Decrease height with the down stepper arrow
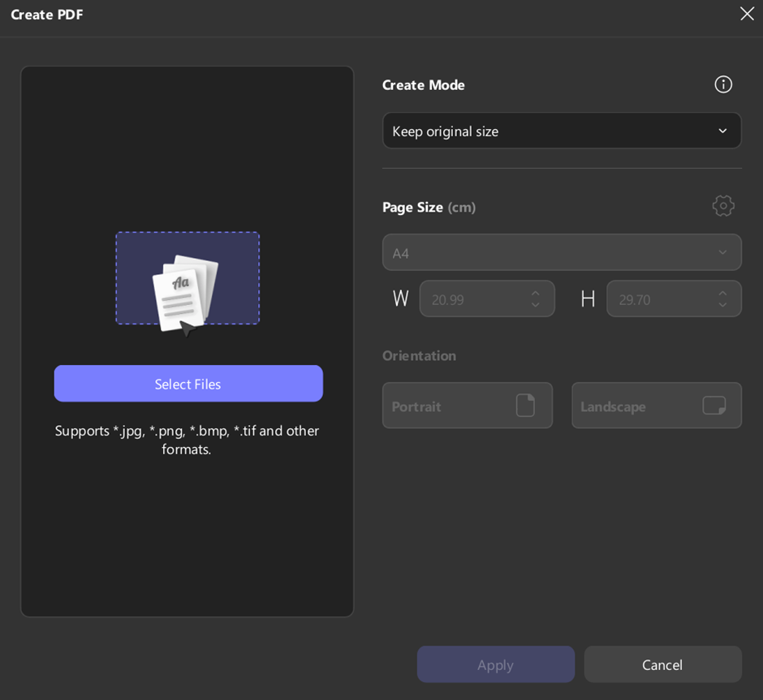The height and width of the screenshot is (700, 763). coord(722,305)
